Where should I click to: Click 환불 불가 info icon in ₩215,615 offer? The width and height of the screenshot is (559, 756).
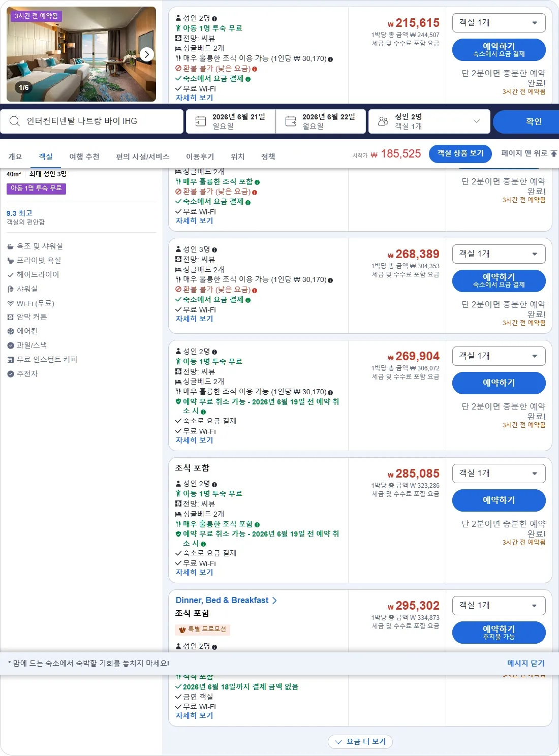[x=255, y=69]
